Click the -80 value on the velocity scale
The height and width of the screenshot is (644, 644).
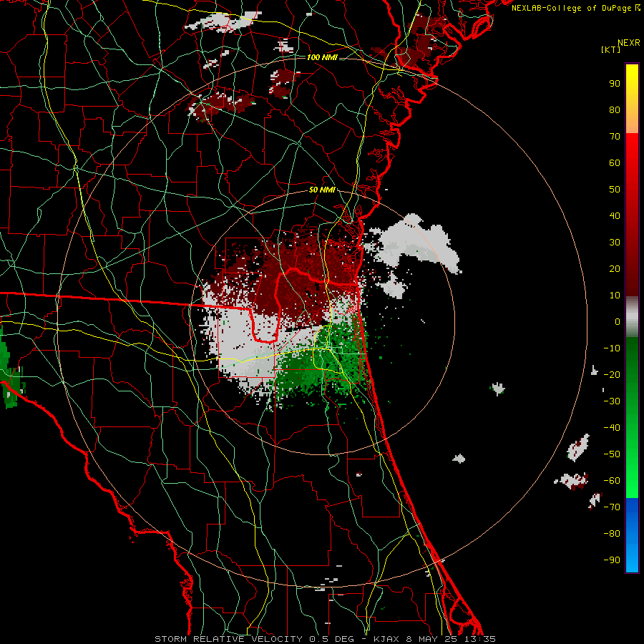point(612,534)
